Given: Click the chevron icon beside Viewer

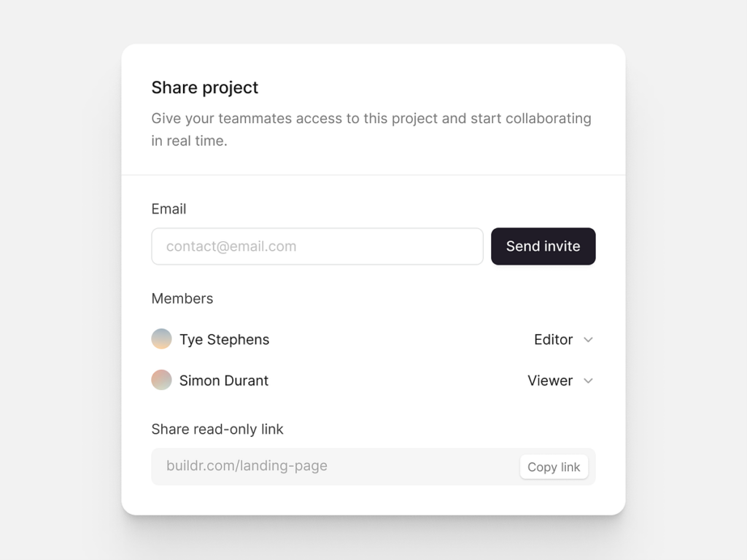Looking at the screenshot, I should (589, 381).
